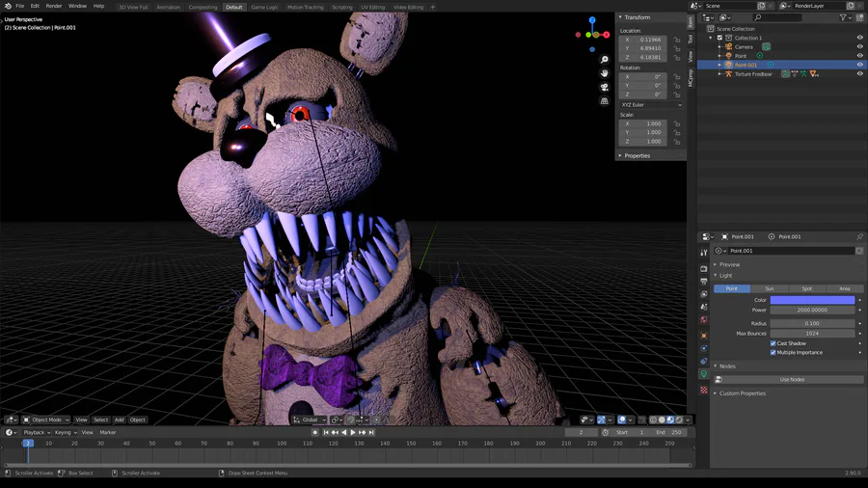Uncheck the Cast Shadow checkbox
Screen dimensions: 868x488
tap(773, 343)
